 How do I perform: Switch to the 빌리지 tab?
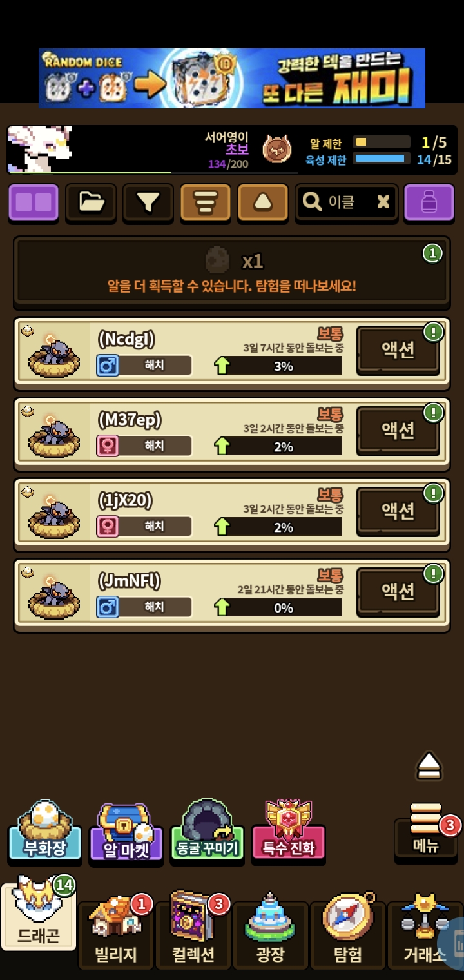coord(116,935)
